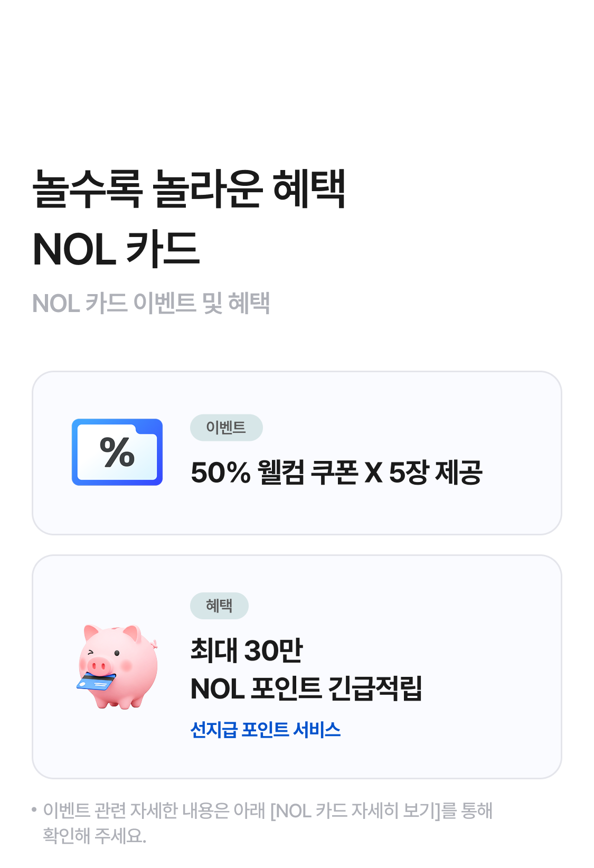Select the 혜택 tag badge

coord(219,606)
